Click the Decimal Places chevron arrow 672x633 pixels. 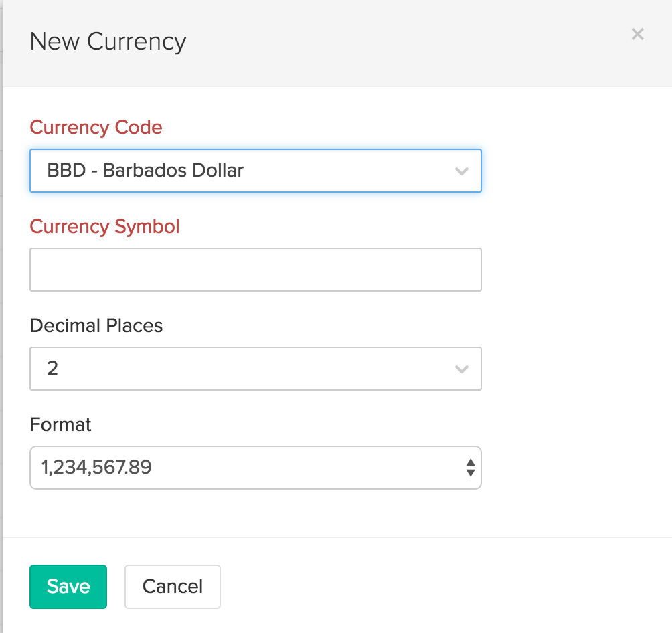[x=461, y=369]
